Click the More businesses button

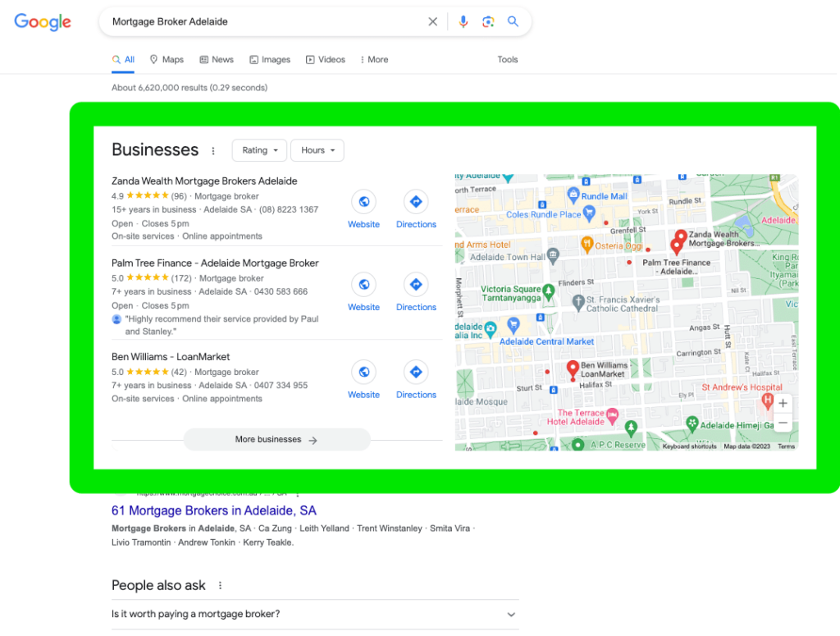(x=277, y=439)
